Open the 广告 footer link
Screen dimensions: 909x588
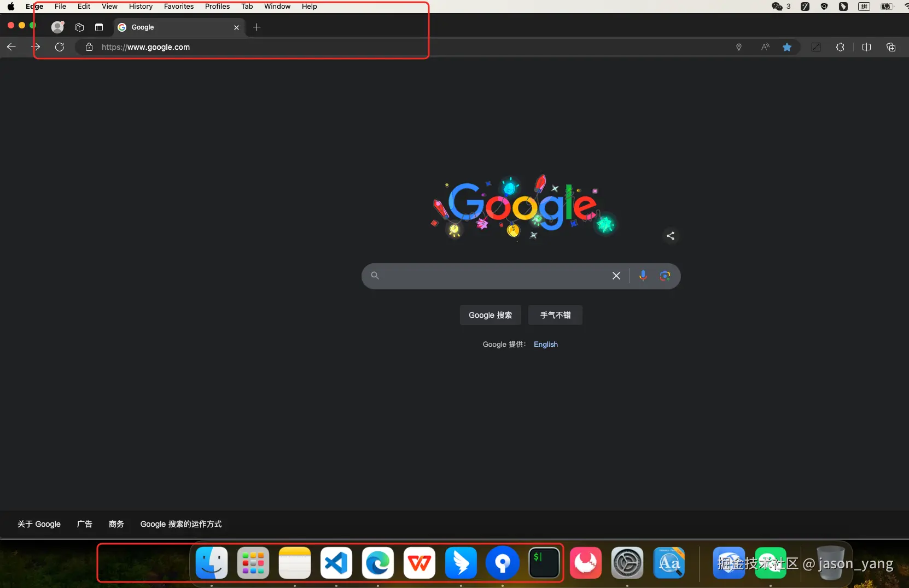(x=85, y=524)
